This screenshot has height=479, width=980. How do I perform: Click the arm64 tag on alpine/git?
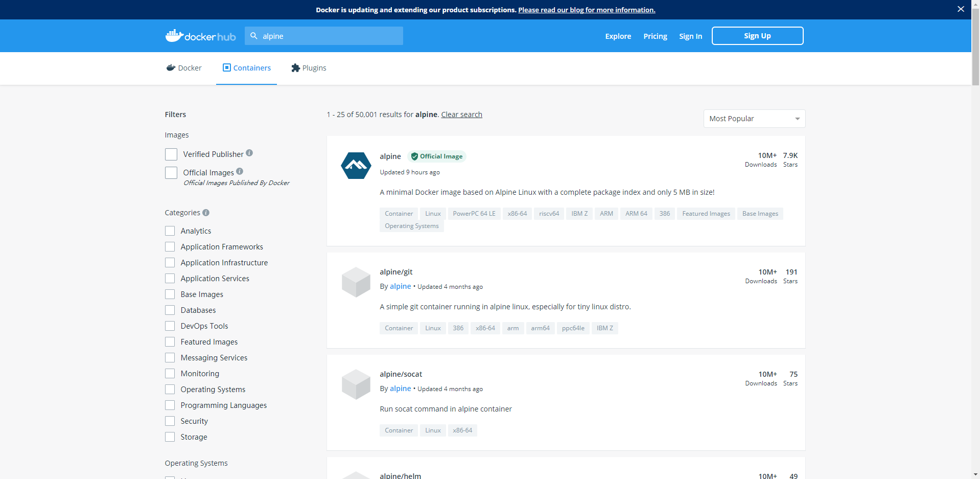pyautogui.click(x=540, y=328)
